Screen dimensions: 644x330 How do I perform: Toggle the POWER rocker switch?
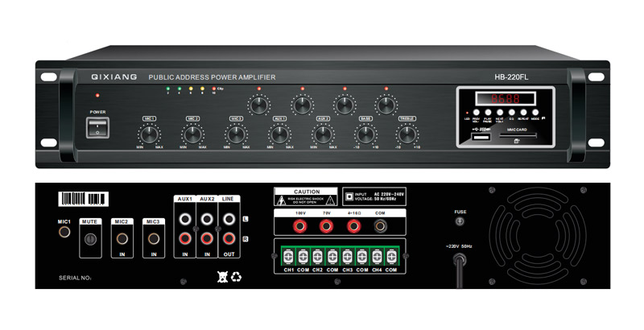coord(97,128)
